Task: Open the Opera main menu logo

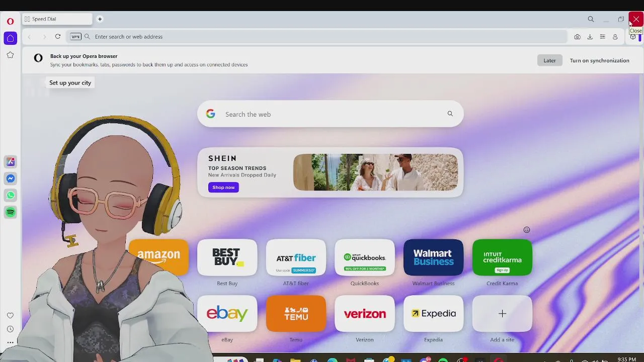Action: (x=10, y=21)
